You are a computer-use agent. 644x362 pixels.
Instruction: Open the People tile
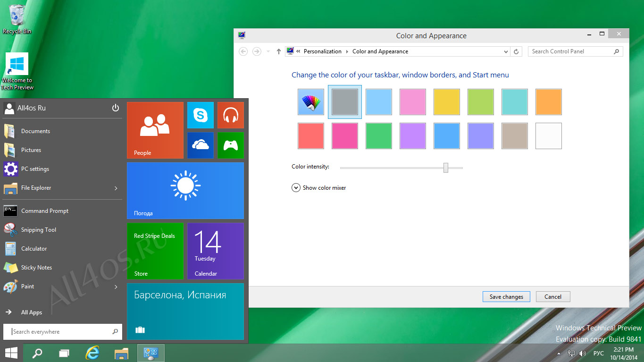pyautogui.click(x=155, y=130)
